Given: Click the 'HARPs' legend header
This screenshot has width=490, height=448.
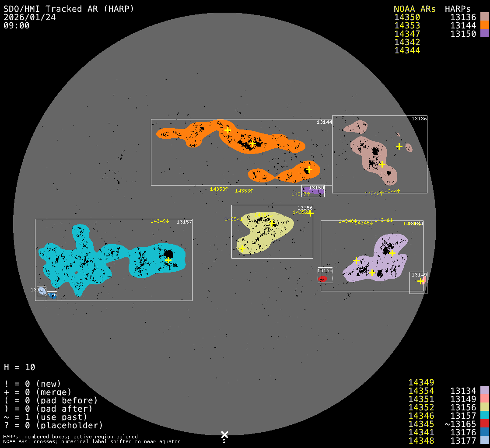Looking at the screenshot, I should pyautogui.click(x=458, y=9).
